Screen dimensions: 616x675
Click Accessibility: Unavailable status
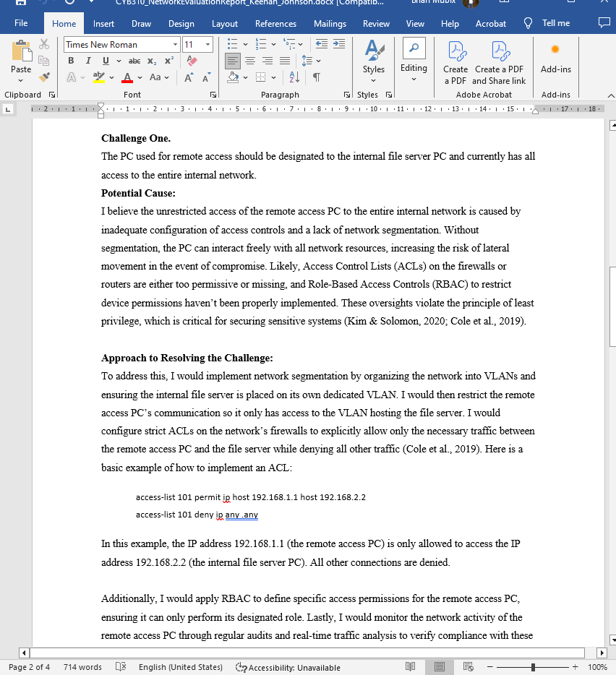click(x=288, y=668)
